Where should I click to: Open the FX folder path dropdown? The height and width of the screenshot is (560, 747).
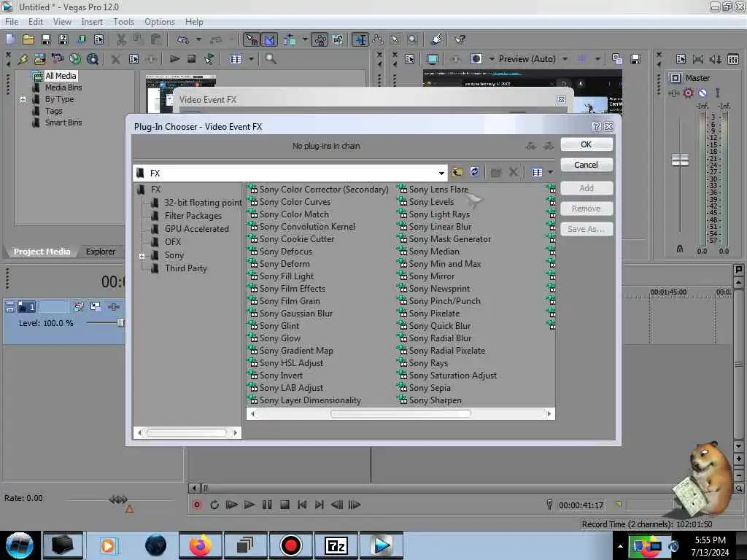pyautogui.click(x=441, y=174)
